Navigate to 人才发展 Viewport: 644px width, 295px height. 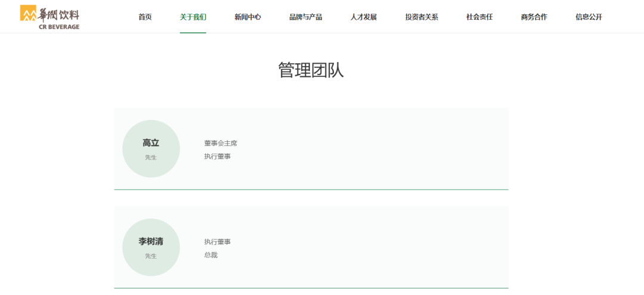tap(363, 17)
